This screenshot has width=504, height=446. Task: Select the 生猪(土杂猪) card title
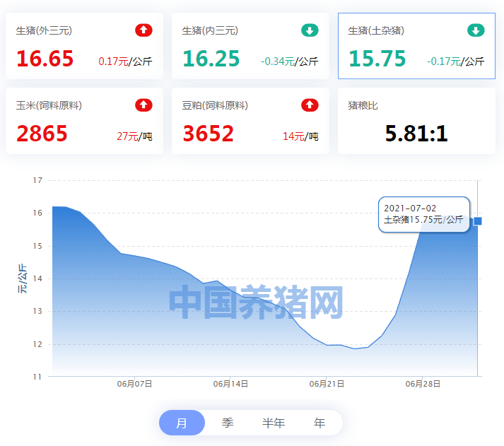tap(376, 30)
